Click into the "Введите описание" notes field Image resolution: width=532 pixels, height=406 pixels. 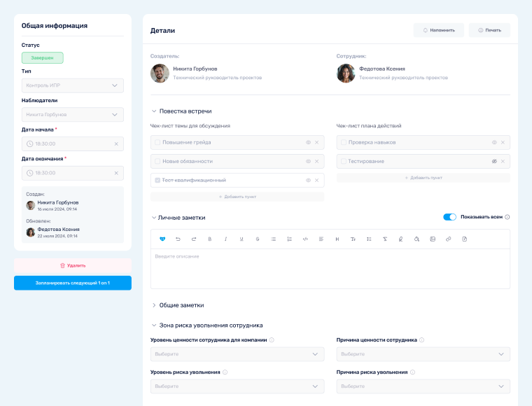330,268
